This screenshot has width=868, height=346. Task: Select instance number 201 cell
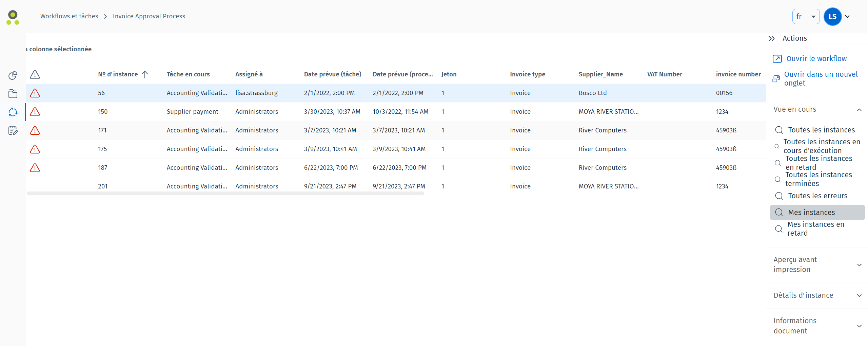click(103, 186)
